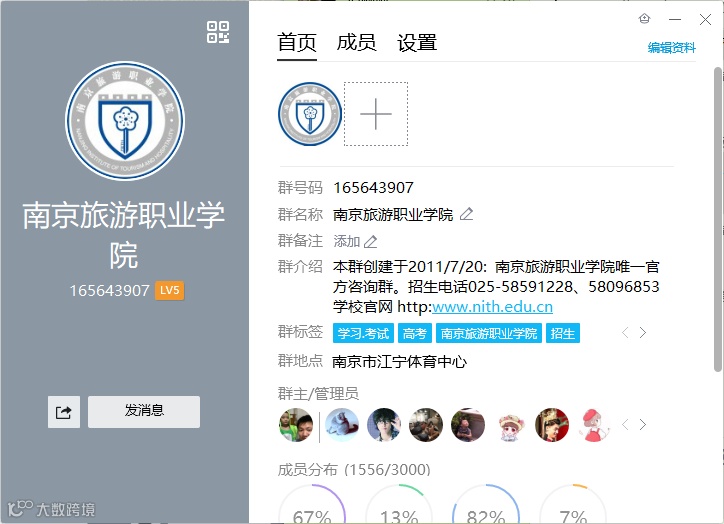Click the 13% distribution ring
724x524 pixels.
coord(399,504)
